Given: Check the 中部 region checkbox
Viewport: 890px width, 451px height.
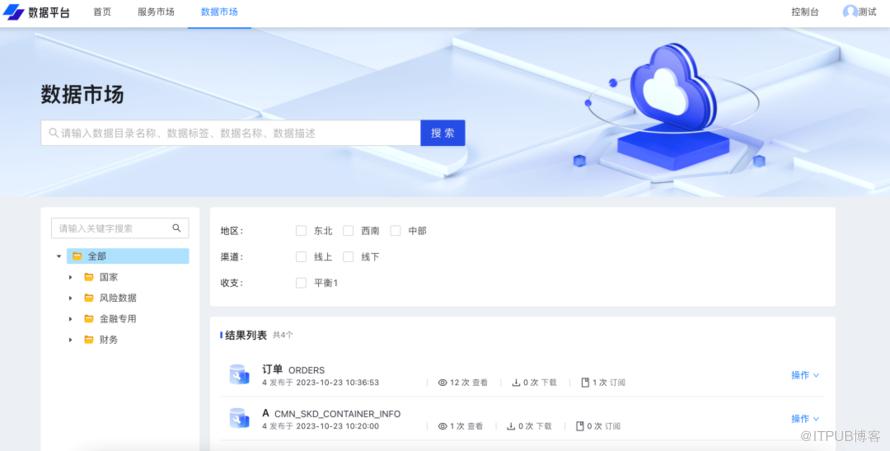Looking at the screenshot, I should coord(396,231).
